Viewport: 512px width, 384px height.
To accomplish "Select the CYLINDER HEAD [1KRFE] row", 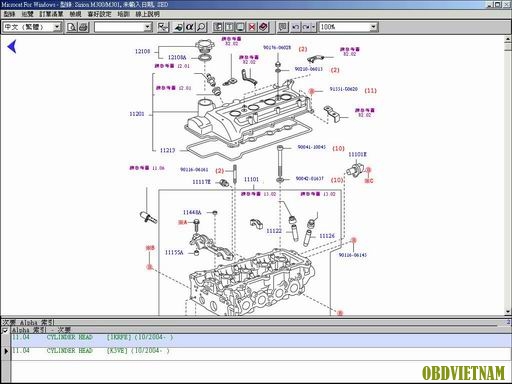I will click(x=261, y=338).
